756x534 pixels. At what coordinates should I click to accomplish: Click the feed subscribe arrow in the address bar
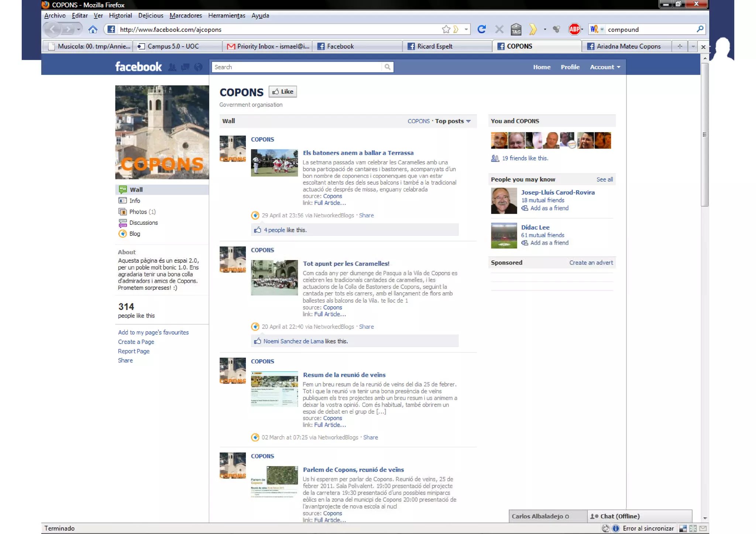point(456,29)
